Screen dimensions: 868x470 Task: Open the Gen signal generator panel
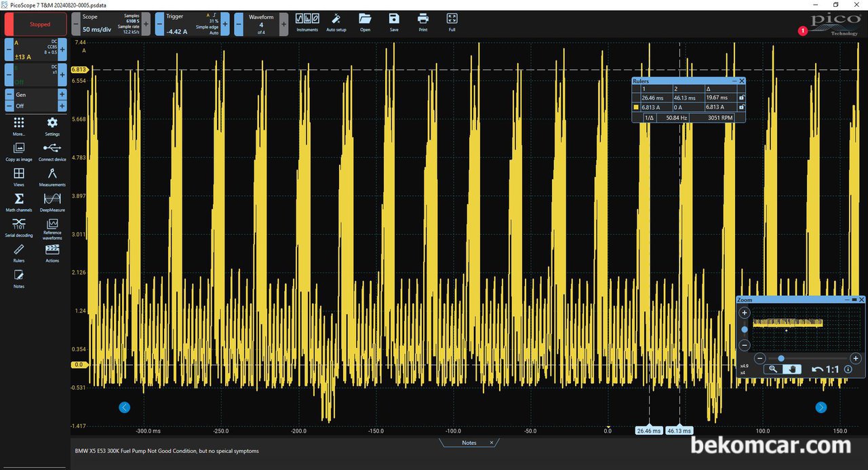pyautogui.click(x=36, y=95)
